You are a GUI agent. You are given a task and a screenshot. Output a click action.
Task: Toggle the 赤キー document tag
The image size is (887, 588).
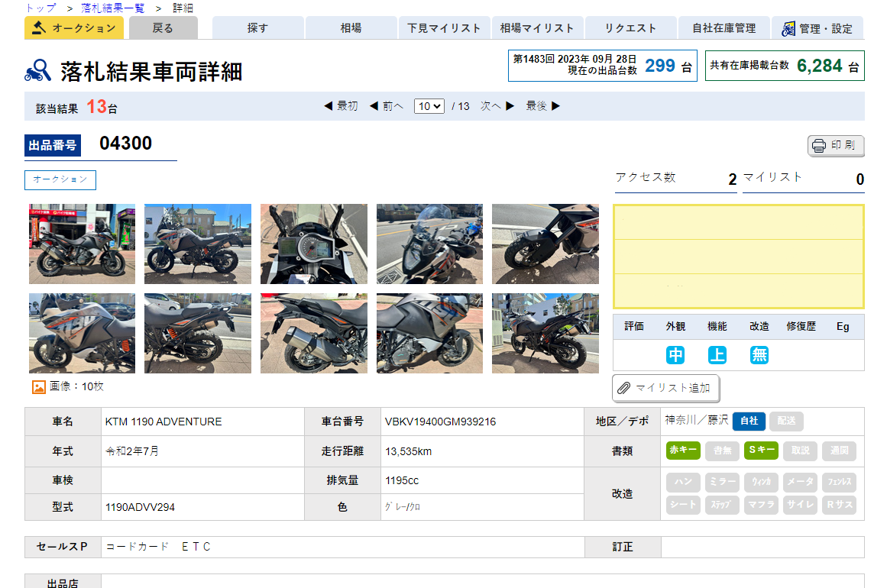tap(683, 451)
